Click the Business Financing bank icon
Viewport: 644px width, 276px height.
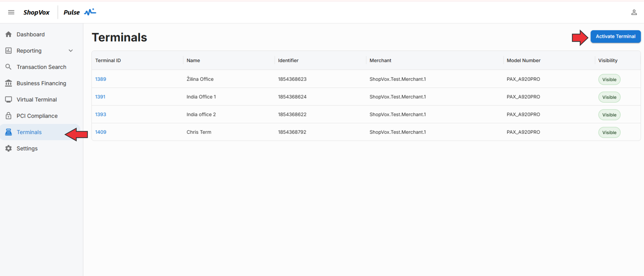coord(9,83)
